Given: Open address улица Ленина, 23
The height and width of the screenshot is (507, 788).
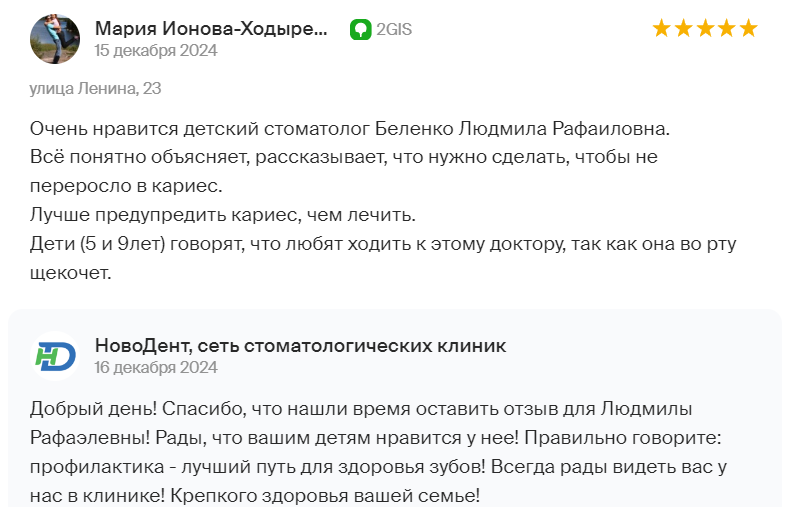Looking at the screenshot, I should [95, 88].
